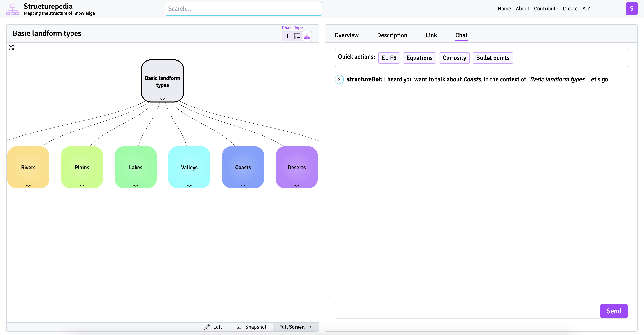Image resolution: width=644 pixels, height=335 pixels.
Task: Click the ELIF5 quick action
Action: 389,58
